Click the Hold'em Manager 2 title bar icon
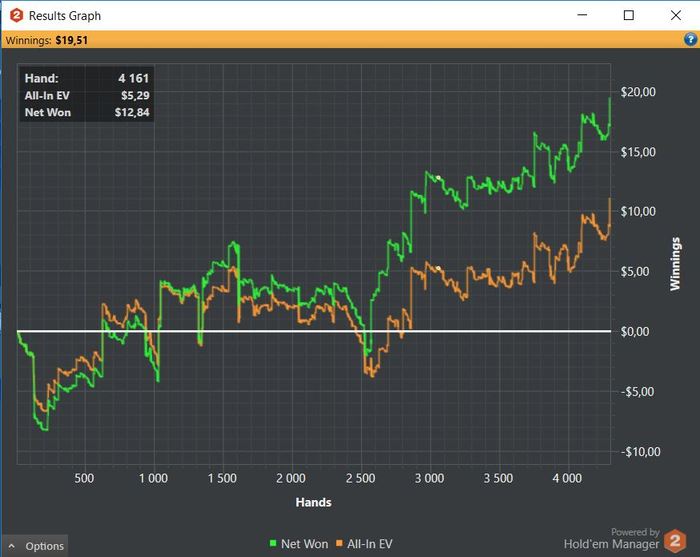Viewport: 700px width, 557px height. [16, 15]
